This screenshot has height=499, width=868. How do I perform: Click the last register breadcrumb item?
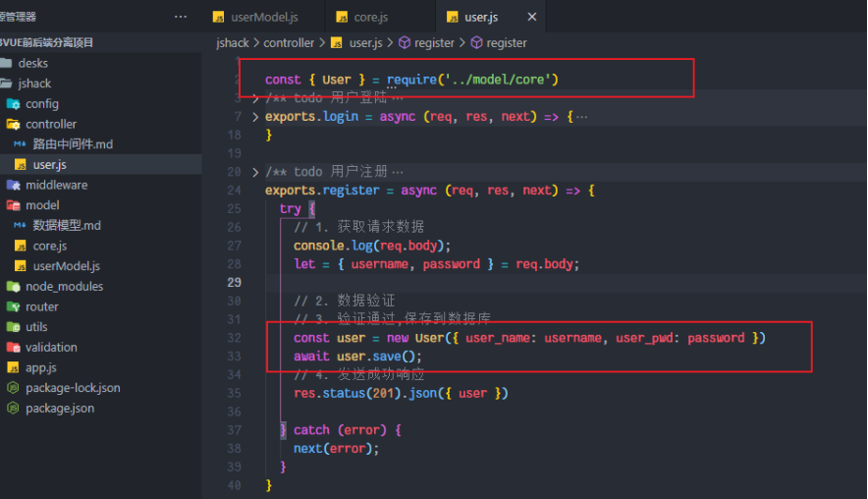point(507,42)
